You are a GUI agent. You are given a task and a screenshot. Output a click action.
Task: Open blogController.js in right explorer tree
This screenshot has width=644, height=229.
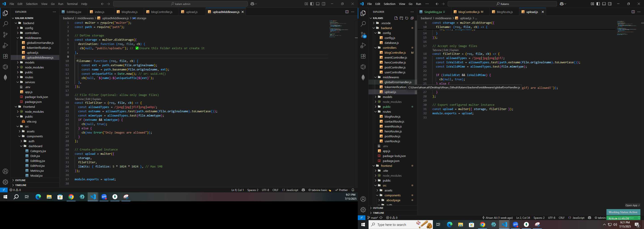click(395, 53)
